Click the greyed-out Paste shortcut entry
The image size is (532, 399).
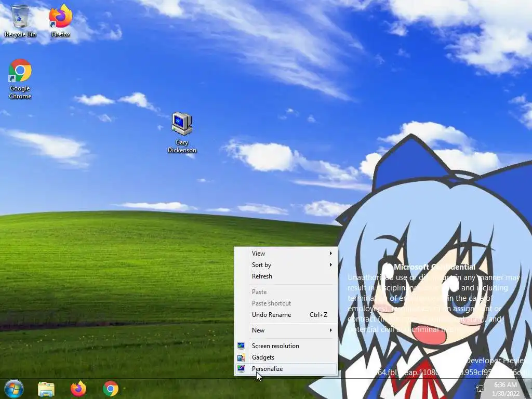click(x=286, y=303)
